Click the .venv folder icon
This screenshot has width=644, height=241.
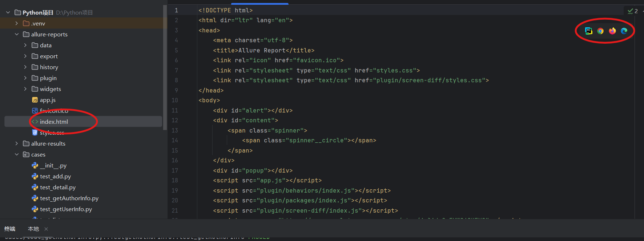point(26,23)
